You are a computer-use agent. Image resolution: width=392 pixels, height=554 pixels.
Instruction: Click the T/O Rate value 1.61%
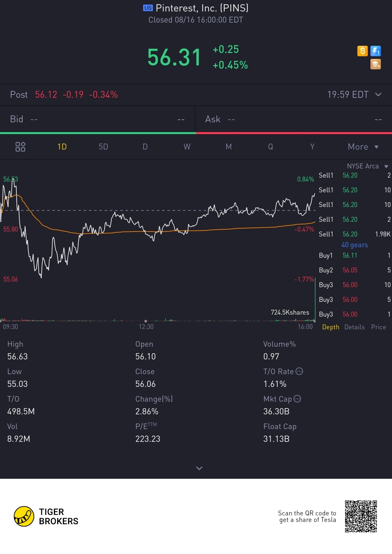[275, 384]
